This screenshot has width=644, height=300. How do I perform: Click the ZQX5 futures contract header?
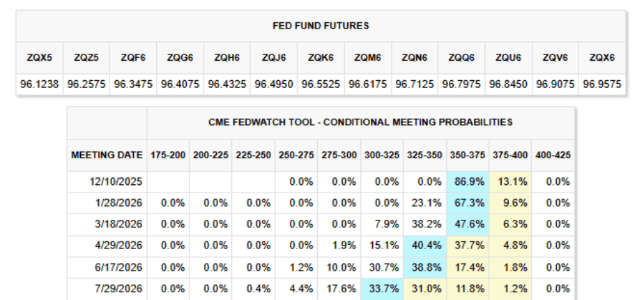pyautogui.click(x=40, y=59)
